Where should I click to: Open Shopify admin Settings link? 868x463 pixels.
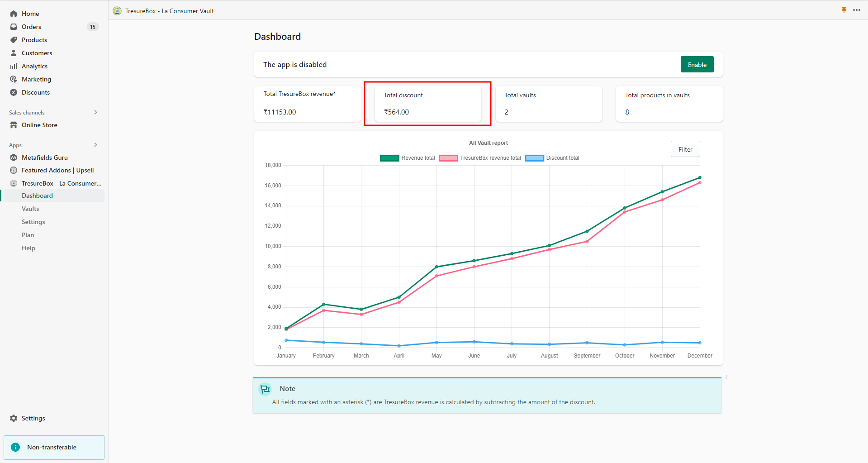(33, 418)
